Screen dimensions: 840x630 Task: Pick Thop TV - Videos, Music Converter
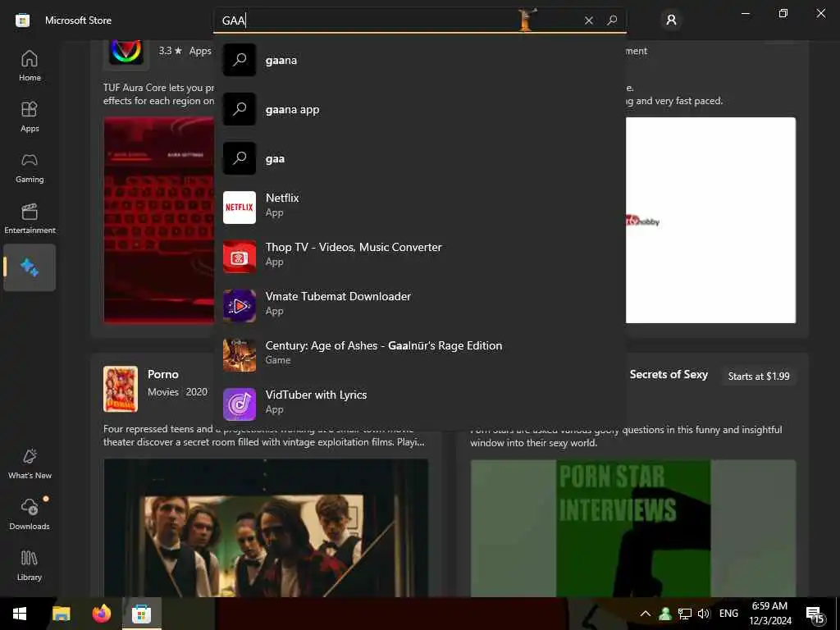pos(354,247)
